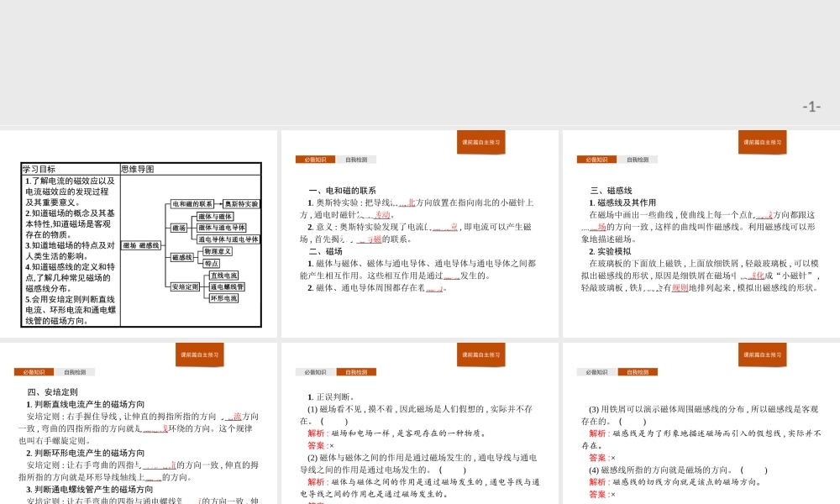Click the 磁场 磁感线 root node label
This screenshot has width=840, height=504.
[x=141, y=246]
